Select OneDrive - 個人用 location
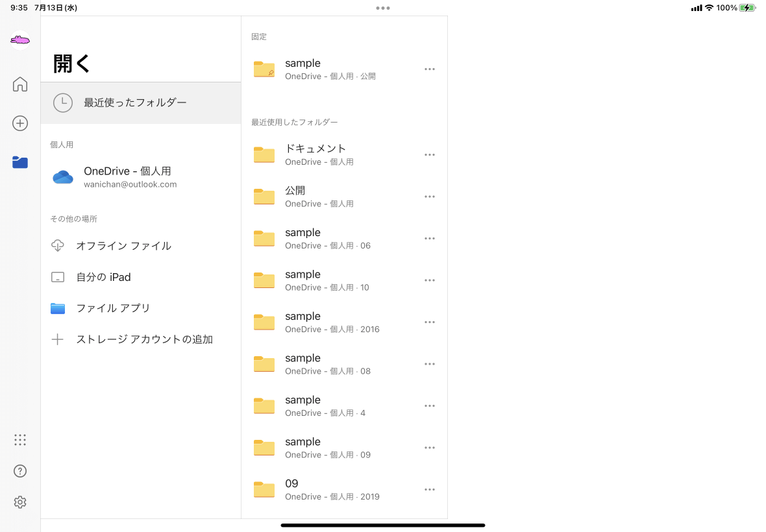The image size is (766, 532). tap(127, 176)
